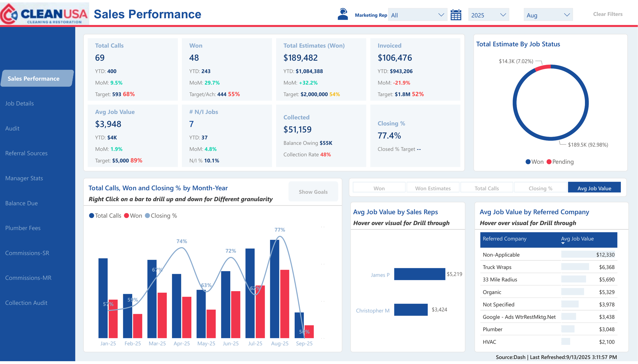Click the Invoiced value $106,476
638x364 pixels.
[x=395, y=58]
